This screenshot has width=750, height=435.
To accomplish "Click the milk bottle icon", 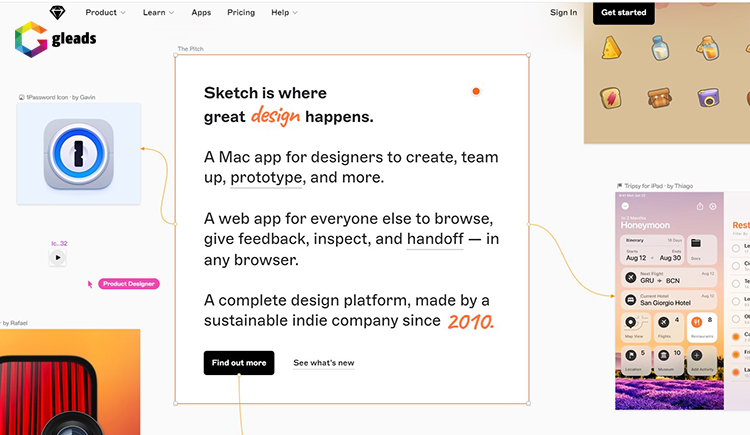I will tap(660, 47).
